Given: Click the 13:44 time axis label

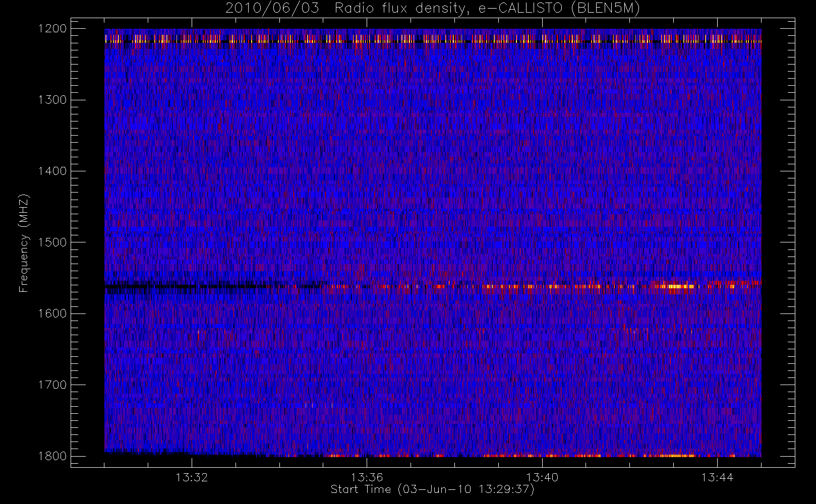Looking at the screenshot, I should point(717,477).
